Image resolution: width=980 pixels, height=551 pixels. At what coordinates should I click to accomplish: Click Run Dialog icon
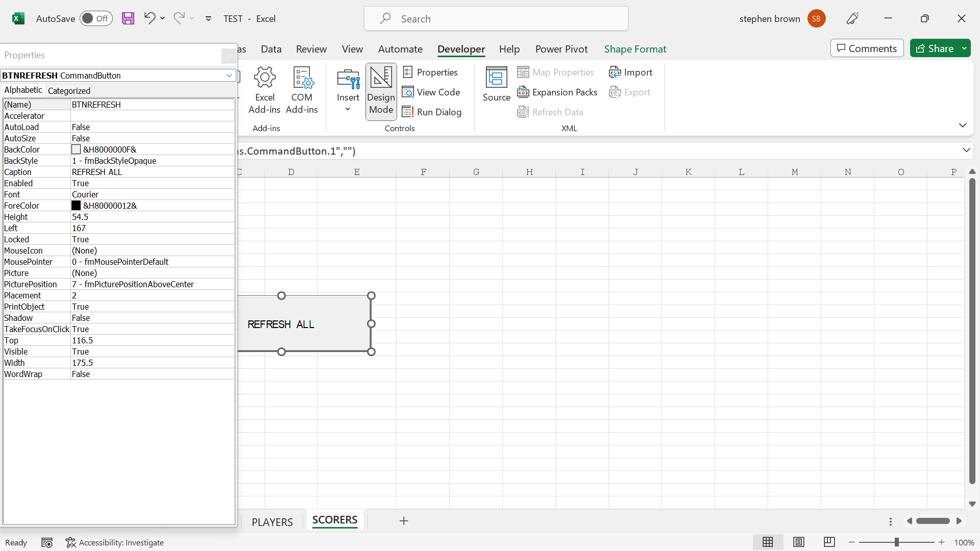tap(407, 112)
